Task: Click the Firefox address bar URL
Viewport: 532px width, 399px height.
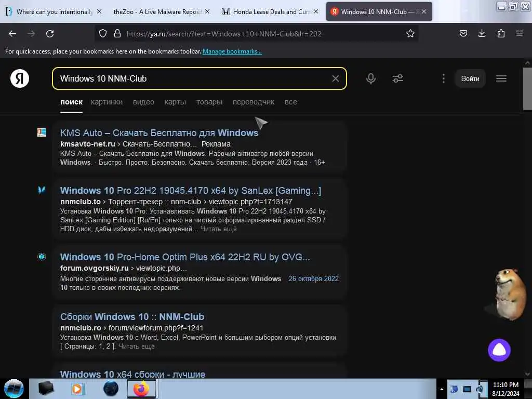Action: coord(223,34)
